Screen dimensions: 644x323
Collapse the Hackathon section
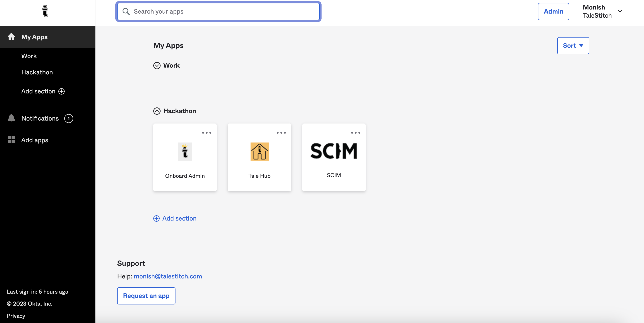(x=157, y=111)
